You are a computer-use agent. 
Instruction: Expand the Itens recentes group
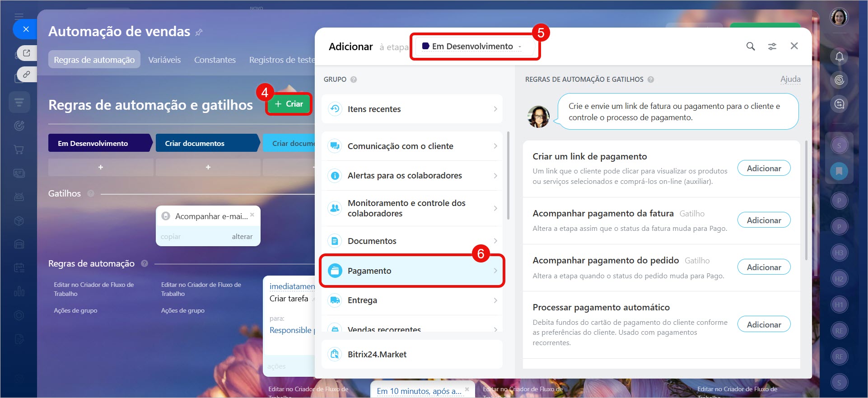(412, 109)
